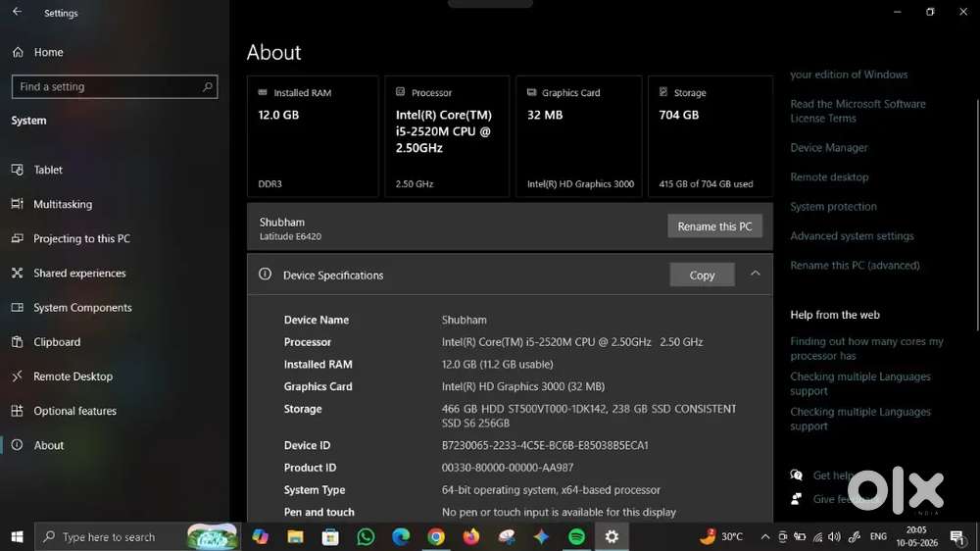The height and width of the screenshot is (551, 980).
Task: Open Read the Microsoft Software License Terms
Action: 857,112
